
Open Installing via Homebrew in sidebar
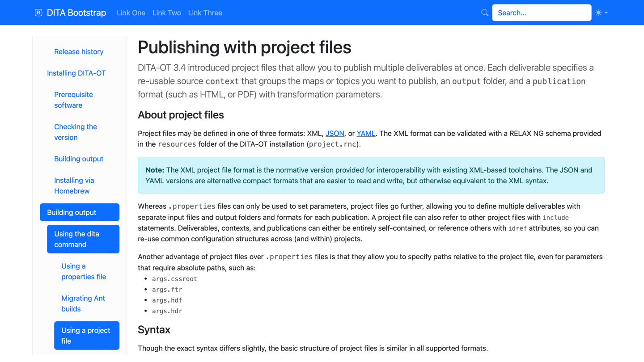click(74, 186)
